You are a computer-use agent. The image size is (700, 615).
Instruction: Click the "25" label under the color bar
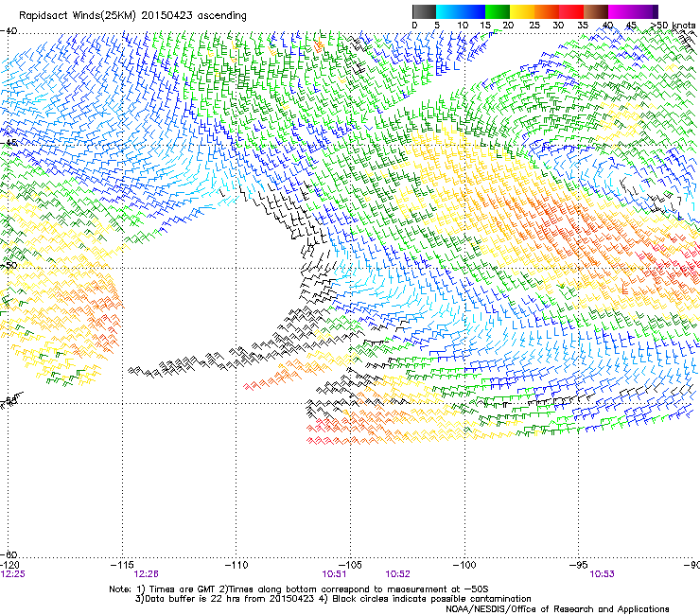pos(534,26)
